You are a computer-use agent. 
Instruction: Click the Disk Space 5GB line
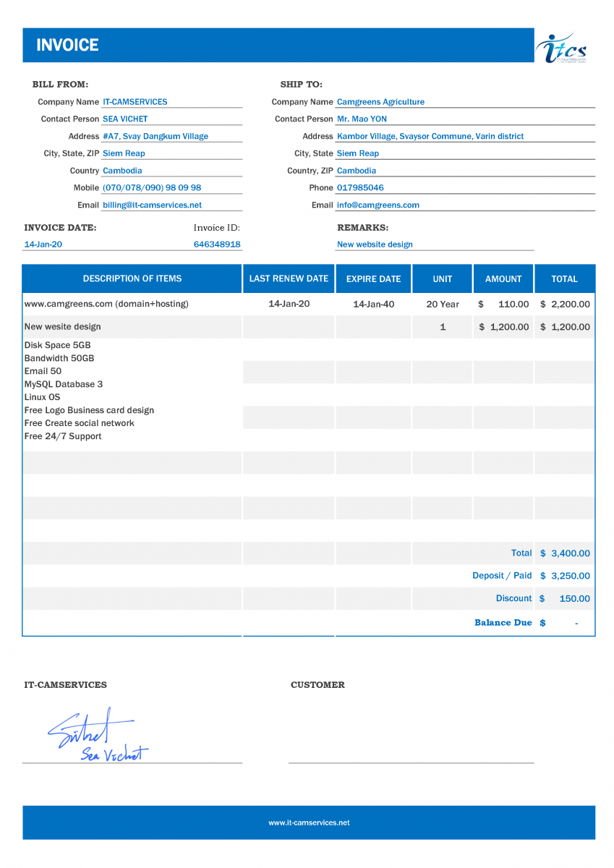[57, 345]
